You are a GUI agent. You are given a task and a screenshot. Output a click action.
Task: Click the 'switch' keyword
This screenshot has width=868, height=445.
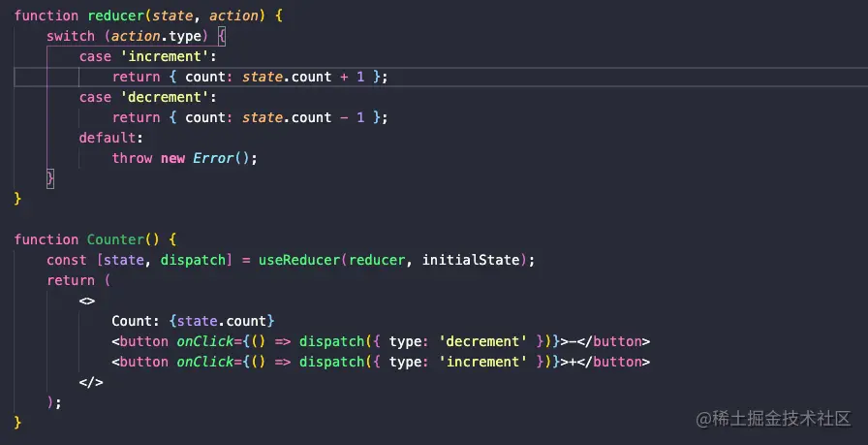71,36
